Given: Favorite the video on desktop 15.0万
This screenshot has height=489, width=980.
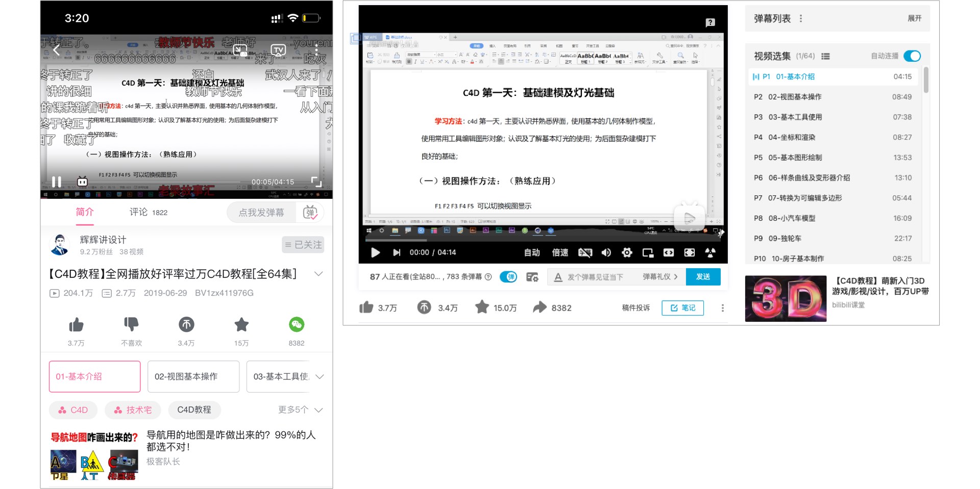Looking at the screenshot, I should (x=496, y=307).
